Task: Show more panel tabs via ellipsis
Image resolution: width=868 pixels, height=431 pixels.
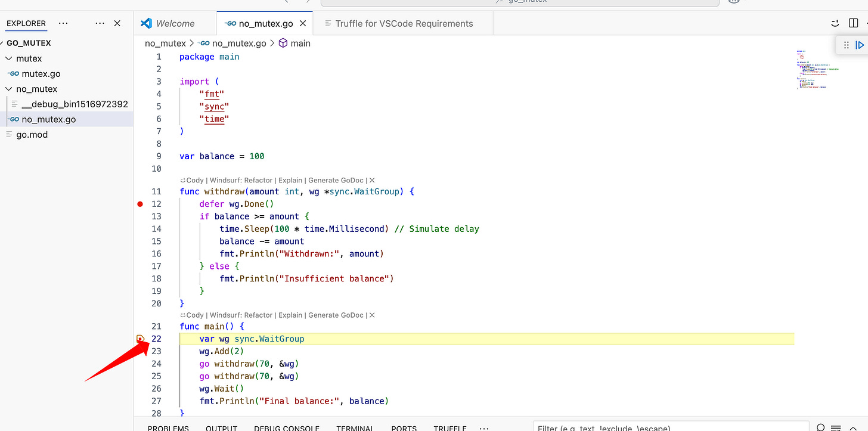Action: click(x=483, y=428)
